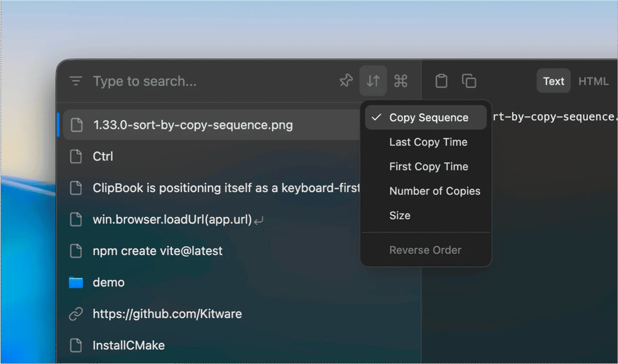Enable sorting by Number of Copies
The width and height of the screenshot is (618, 364).
(x=434, y=191)
